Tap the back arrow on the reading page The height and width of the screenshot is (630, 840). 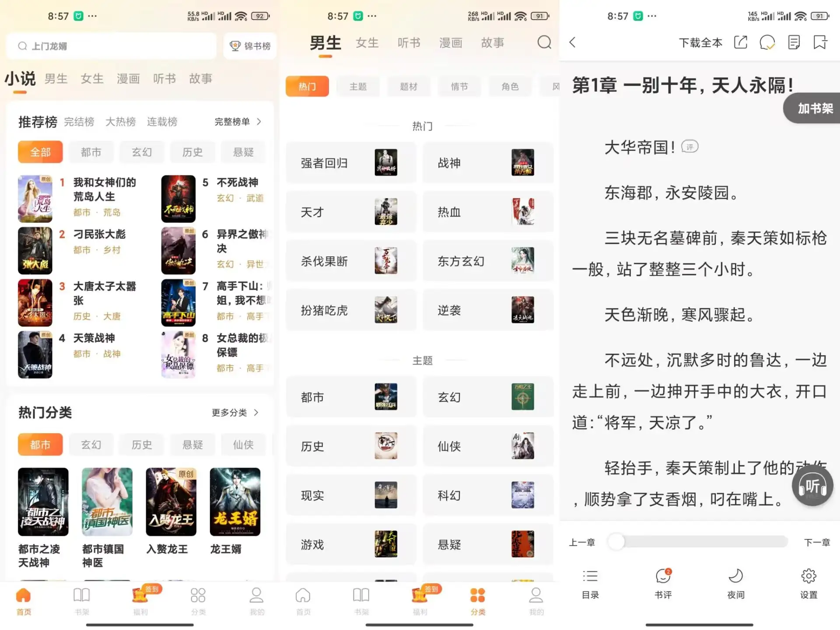pyautogui.click(x=572, y=42)
